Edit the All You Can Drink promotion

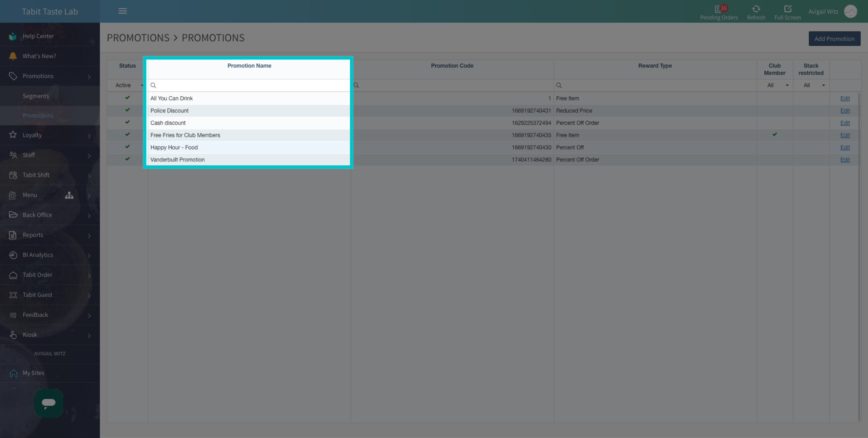pos(845,98)
